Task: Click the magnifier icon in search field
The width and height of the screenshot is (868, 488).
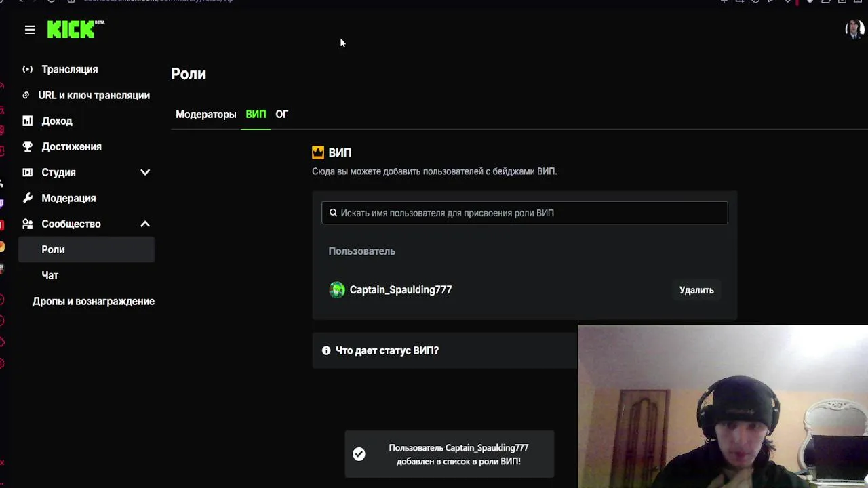Action: point(333,213)
